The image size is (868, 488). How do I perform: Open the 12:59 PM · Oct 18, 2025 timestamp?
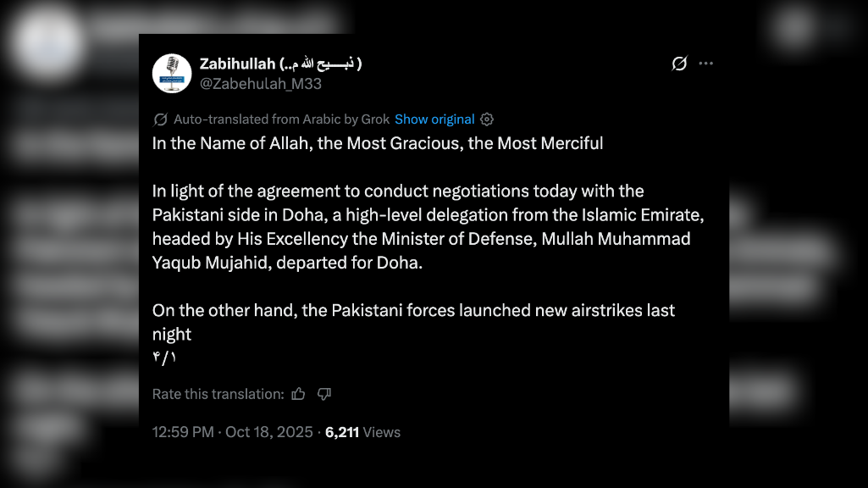[232, 432]
